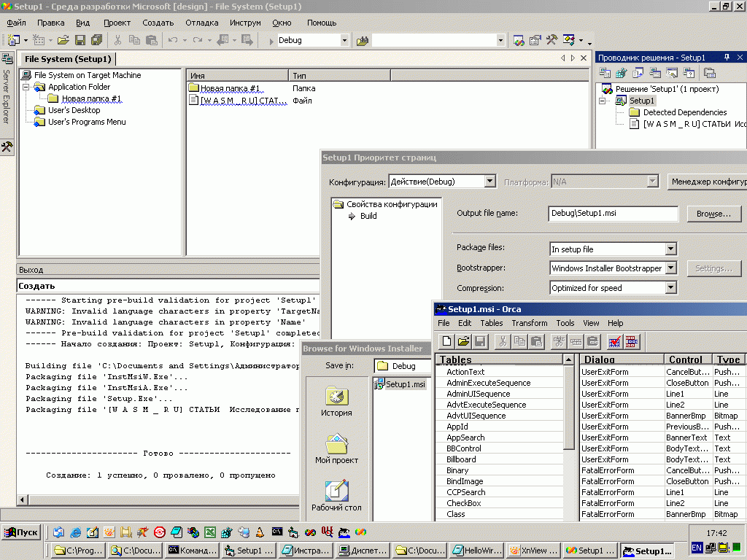Open the Bootstrapper dropdown

point(670,268)
